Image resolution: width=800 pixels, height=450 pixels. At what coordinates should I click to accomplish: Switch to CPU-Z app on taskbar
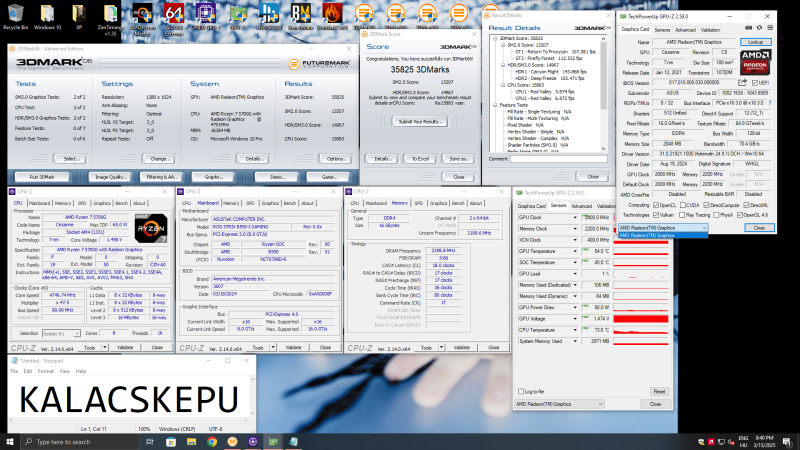click(253, 441)
